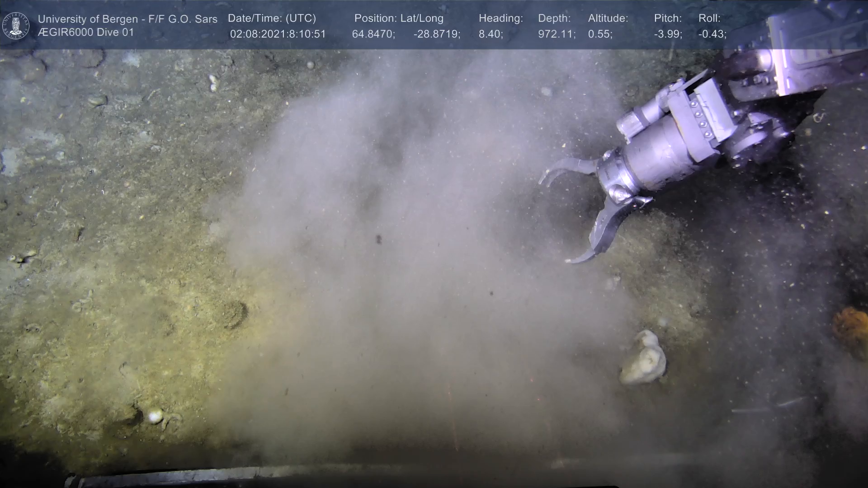868x488 pixels.
Task: Click the Heading: label
Action: pyautogui.click(x=500, y=19)
